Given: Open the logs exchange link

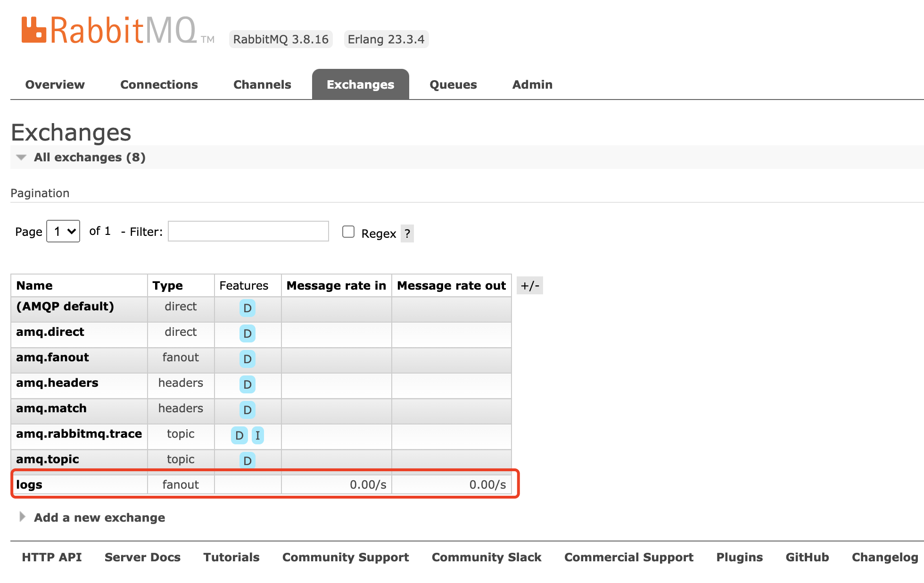Looking at the screenshot, I should [29, 484].
